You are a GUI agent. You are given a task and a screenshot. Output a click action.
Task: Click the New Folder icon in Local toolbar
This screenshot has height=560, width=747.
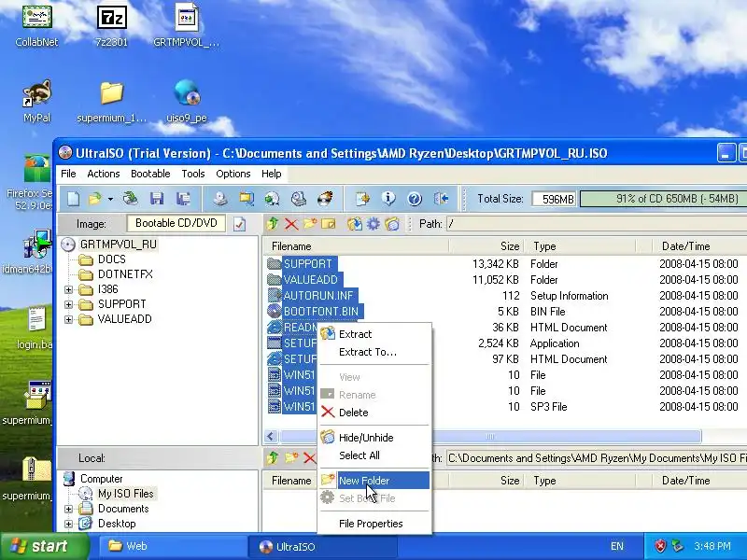click(291, 457)
